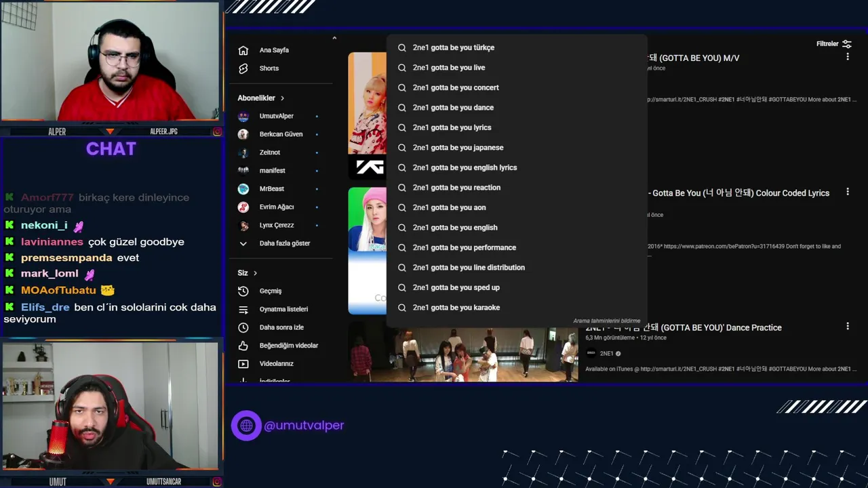
Task: Open Daha sonra izle clock icon
Action: [x=243, y=327]
